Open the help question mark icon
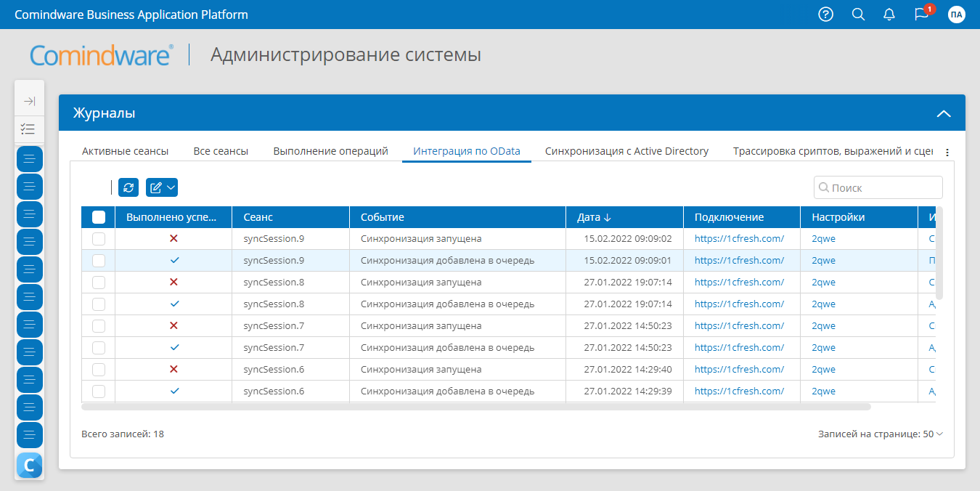 click(825, 15)
